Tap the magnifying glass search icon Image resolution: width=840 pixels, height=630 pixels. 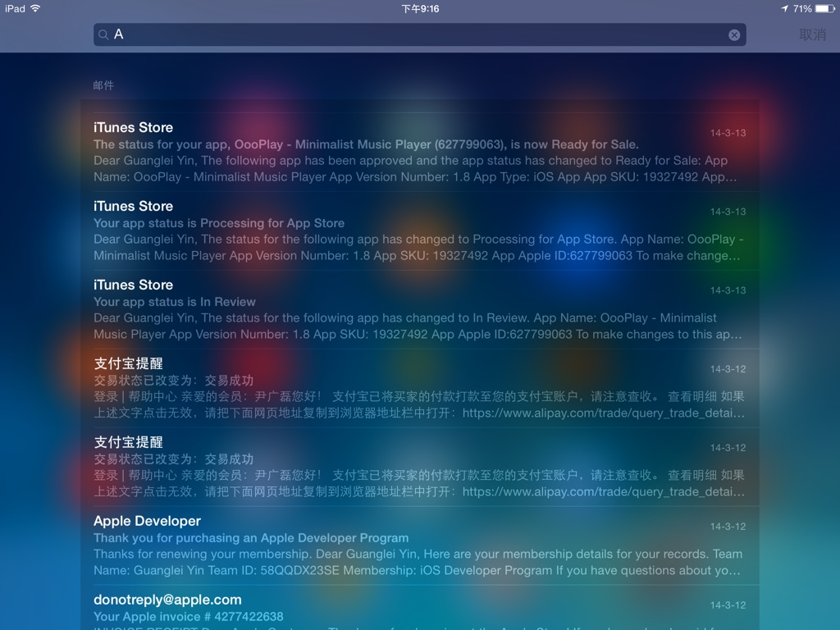(x=103, y=34)
